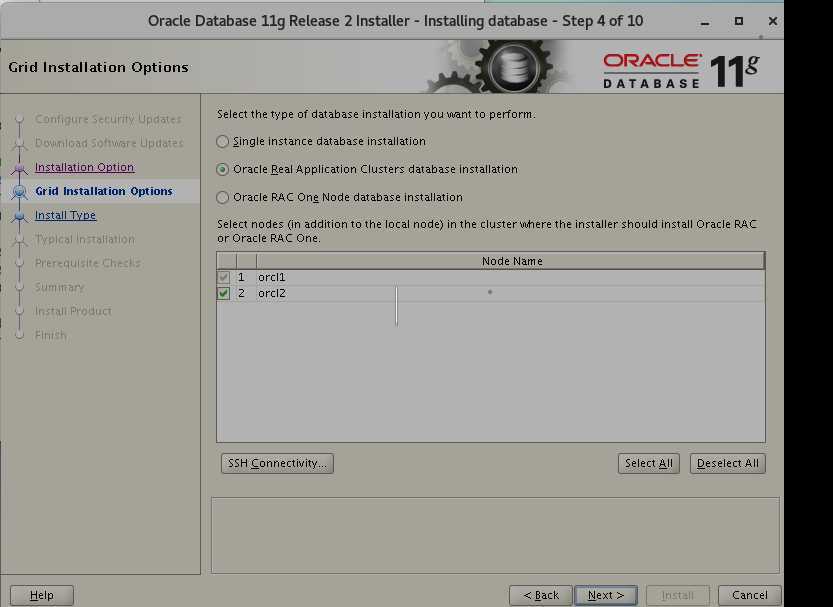Select Oracle RAC One Node installation
Screen dimensions: 833x607
click(x=223, y=198)
